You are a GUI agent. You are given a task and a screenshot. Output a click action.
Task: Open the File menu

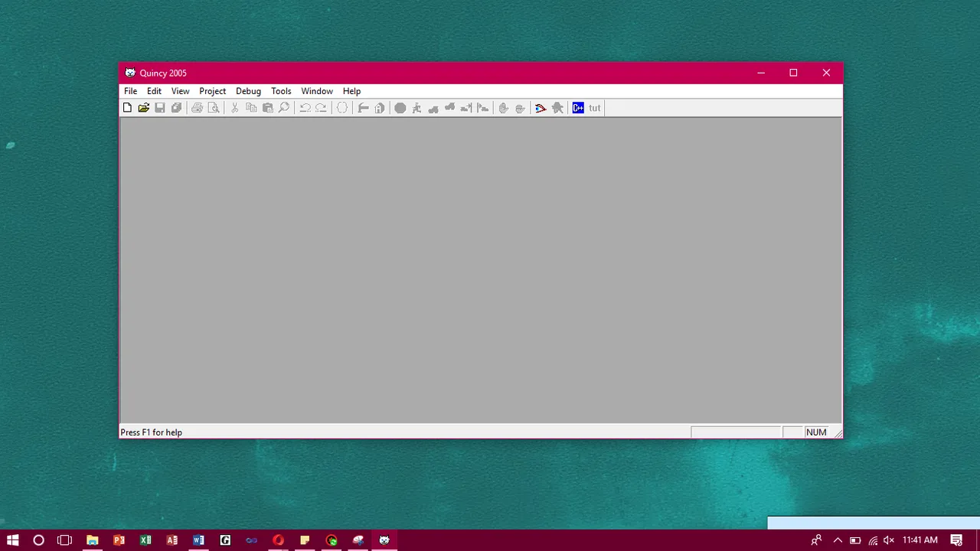pos(131,91)
